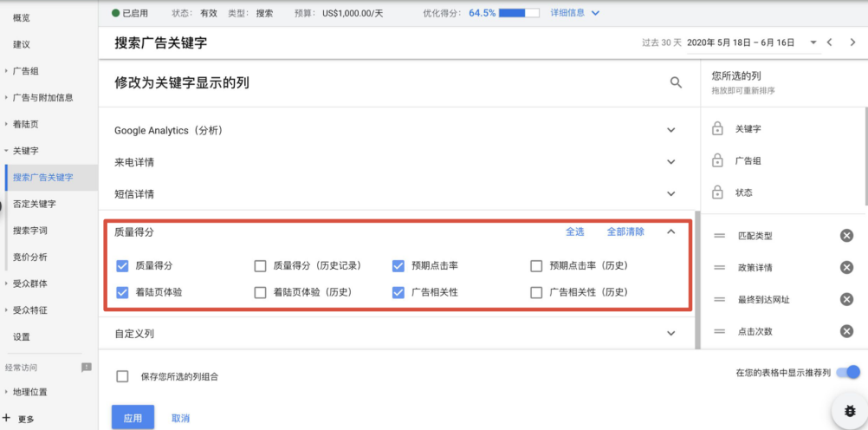
Task: Click the search magnifier icon
Action: (676, 82)
